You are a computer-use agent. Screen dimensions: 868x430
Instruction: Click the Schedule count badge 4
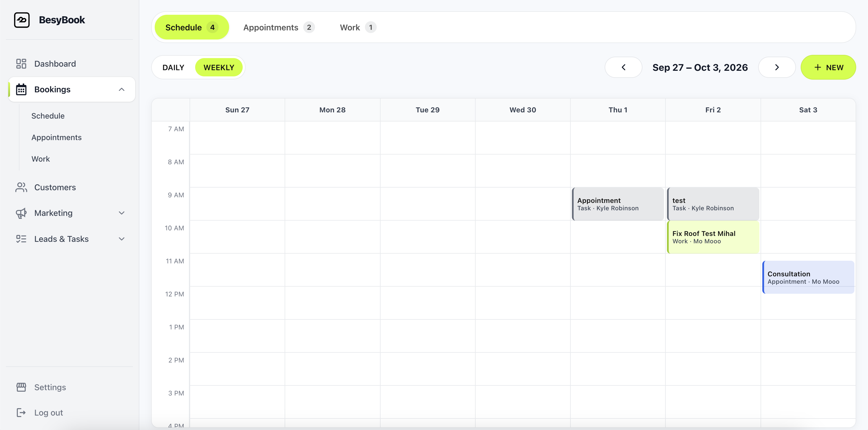pos(212,27)
